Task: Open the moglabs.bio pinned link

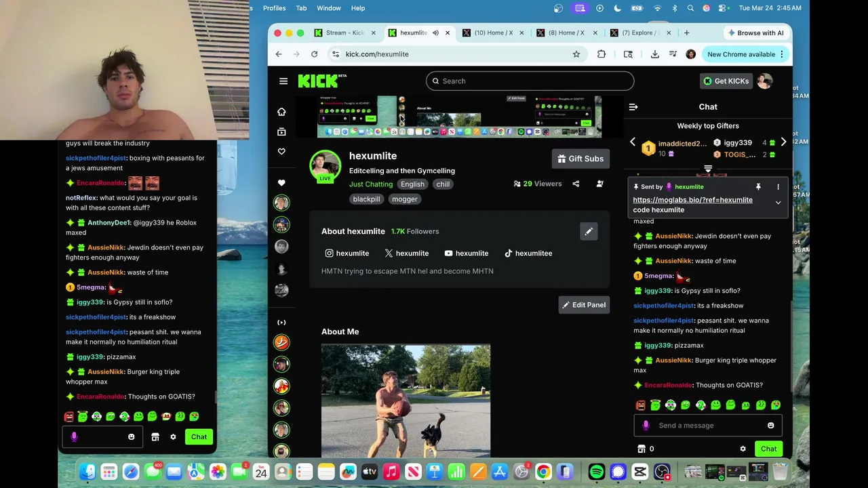Action: [x=692, y=200]
